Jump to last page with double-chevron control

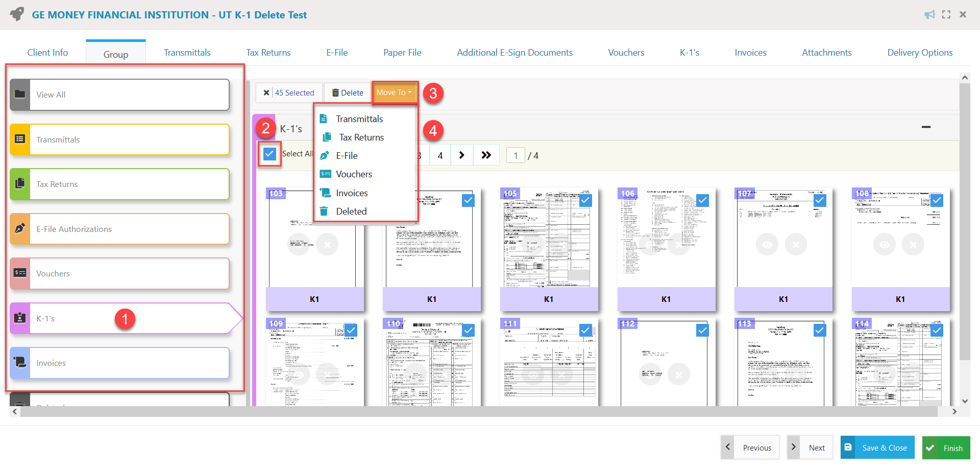tap(486, 155)
